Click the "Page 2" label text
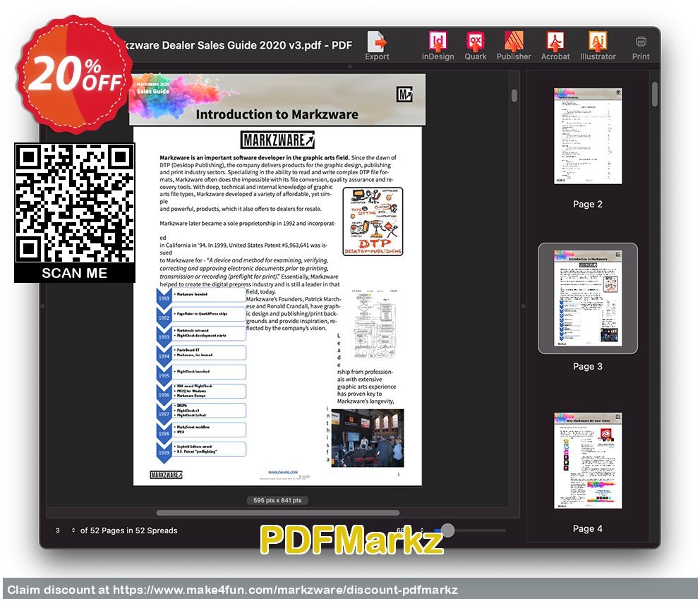The width and height of the screenshot is (700, 601). [588, 204]
